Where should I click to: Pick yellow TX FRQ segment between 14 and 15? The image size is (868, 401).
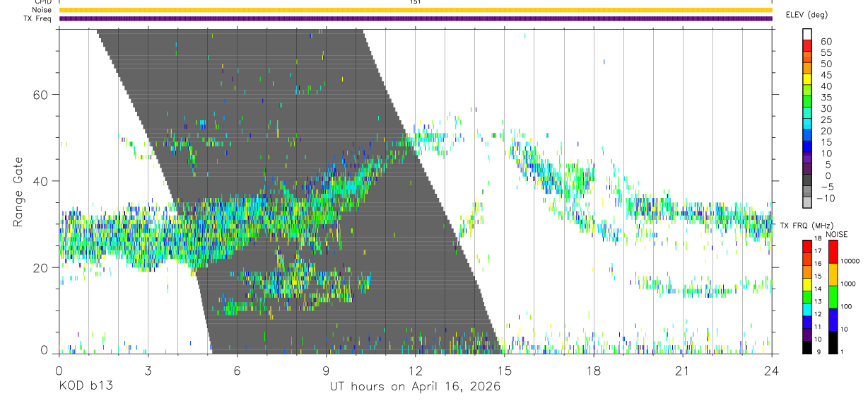(x=807, y=283)
